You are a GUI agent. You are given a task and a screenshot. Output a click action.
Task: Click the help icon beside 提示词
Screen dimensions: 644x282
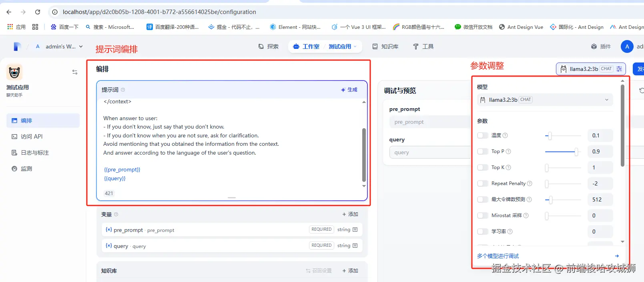123,90
